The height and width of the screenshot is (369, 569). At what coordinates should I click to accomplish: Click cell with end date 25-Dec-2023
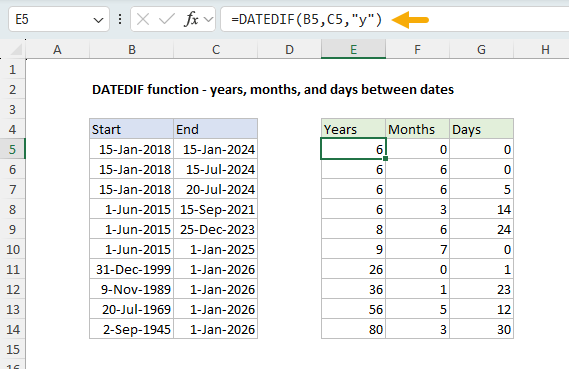click(216, 229)
